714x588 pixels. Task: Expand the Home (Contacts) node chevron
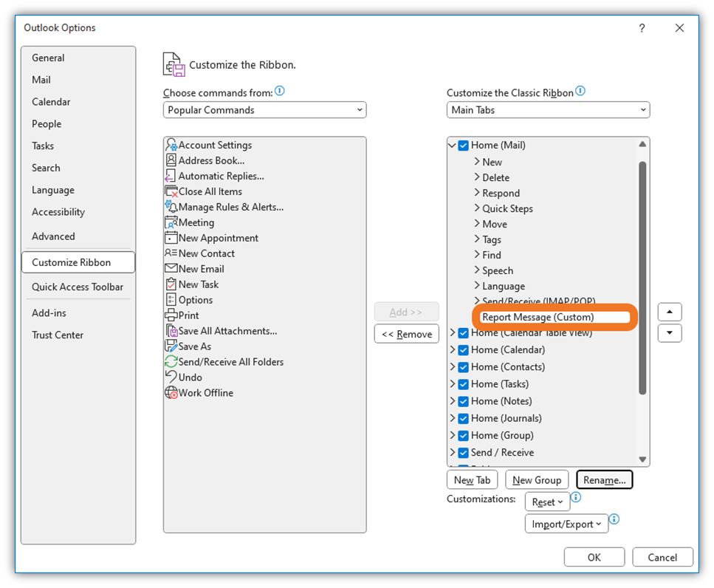coord(452,366)
